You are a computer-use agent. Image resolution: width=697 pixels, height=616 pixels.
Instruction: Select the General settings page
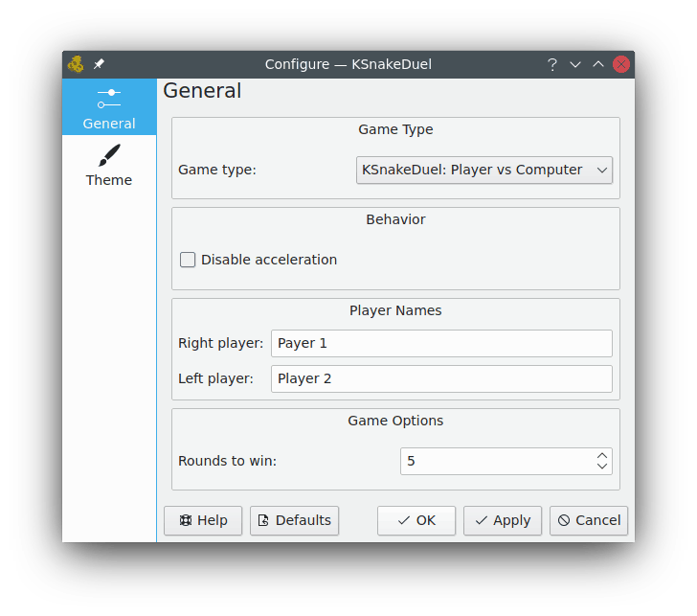tap(109, 107)
